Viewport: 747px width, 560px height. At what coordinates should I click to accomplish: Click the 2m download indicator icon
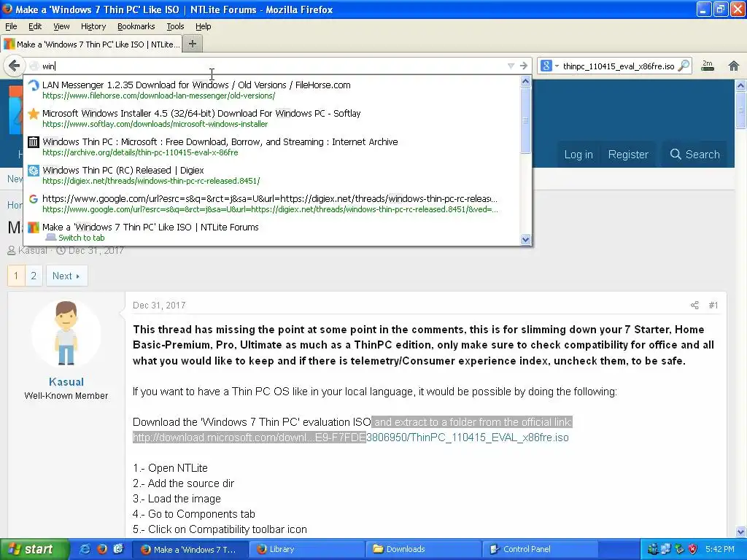tap(708, 66)
